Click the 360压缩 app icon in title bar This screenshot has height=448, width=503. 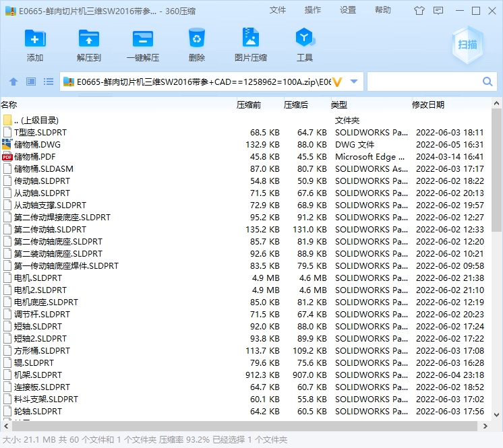point(11,11)
